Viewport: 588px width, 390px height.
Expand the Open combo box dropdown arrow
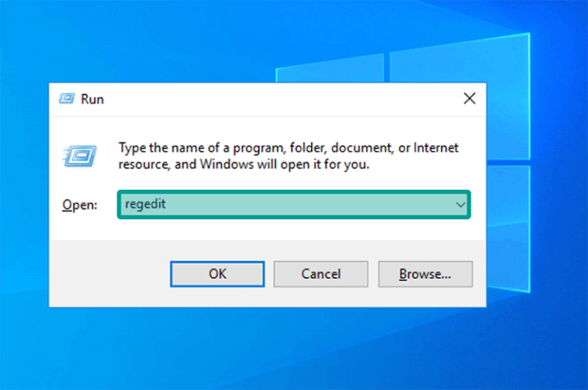[460, 205]
